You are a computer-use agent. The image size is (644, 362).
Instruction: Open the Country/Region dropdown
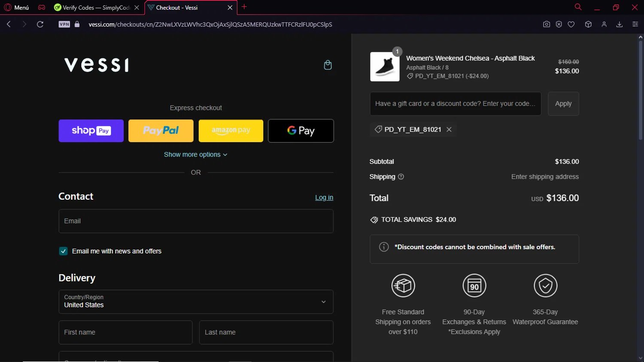click(196, 301)
